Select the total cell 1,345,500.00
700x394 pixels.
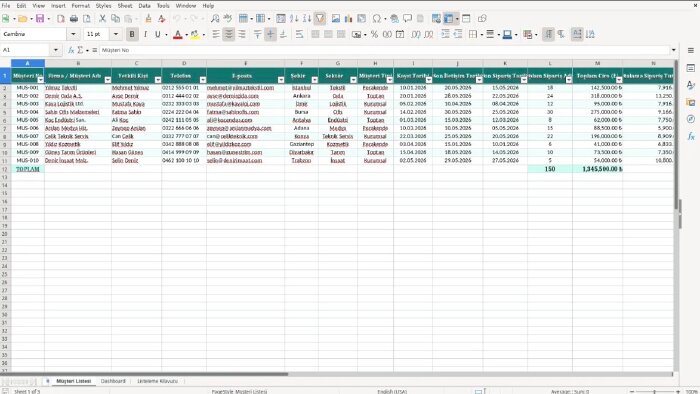coord(597,169)
